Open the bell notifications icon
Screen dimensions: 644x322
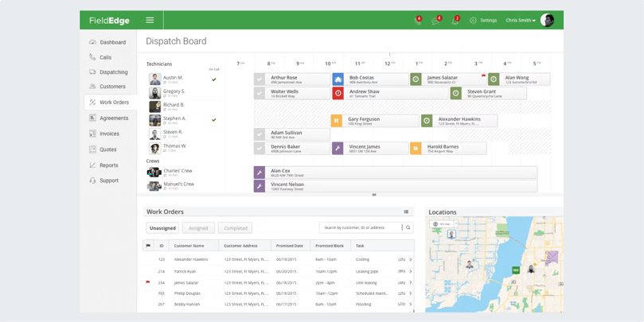[x=455, y=21]
